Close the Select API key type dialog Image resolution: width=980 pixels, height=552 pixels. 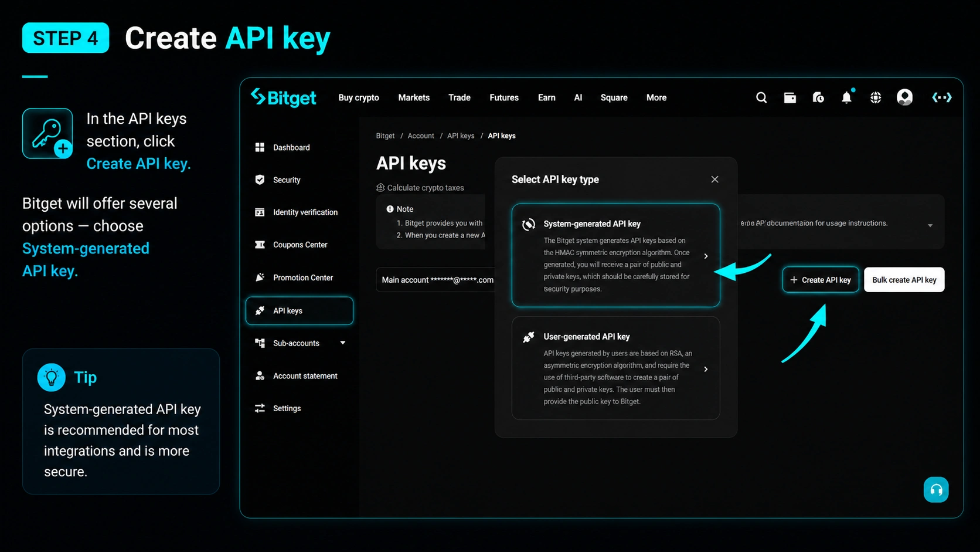coord(714,180)
